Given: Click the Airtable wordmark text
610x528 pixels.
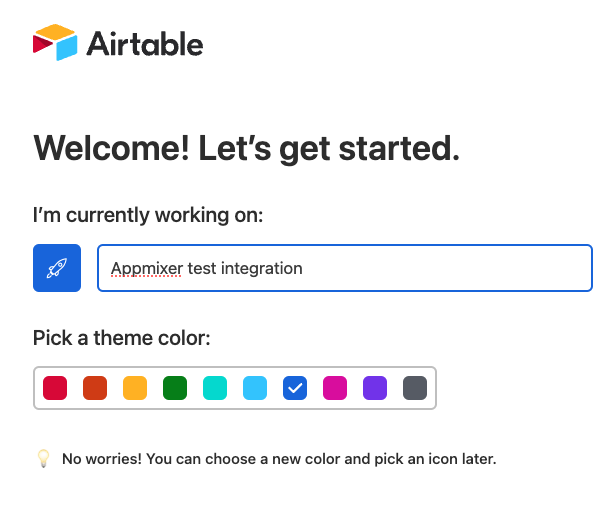Looking at the screenshot, I should click(145, 44).
